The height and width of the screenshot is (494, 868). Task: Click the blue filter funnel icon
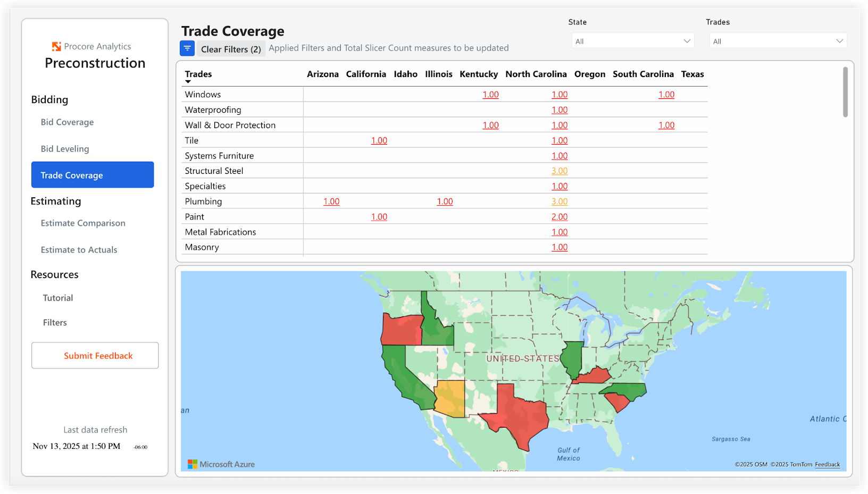coord(187,48)
